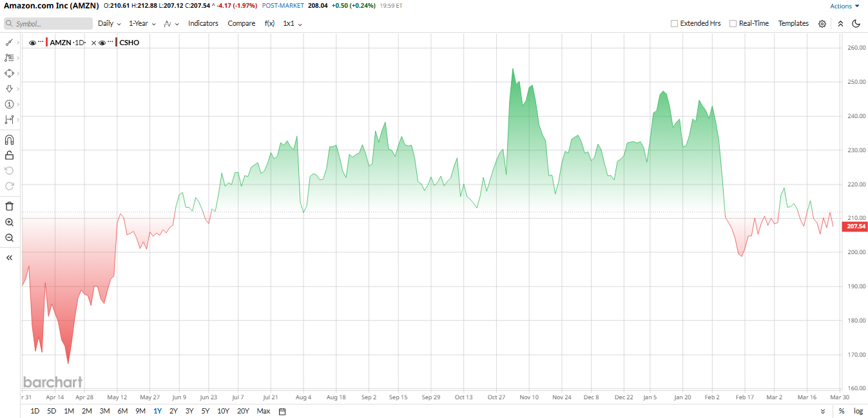The image size is (868, 418).
Task: Open chart settings gear icon
Action: (x=822, y=23)
